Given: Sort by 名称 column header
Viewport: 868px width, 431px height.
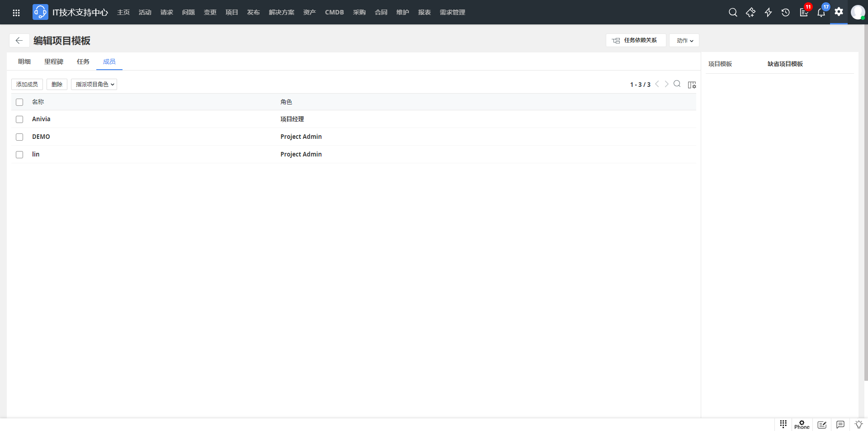Looking at the screenshot, I should click(38, 102).
